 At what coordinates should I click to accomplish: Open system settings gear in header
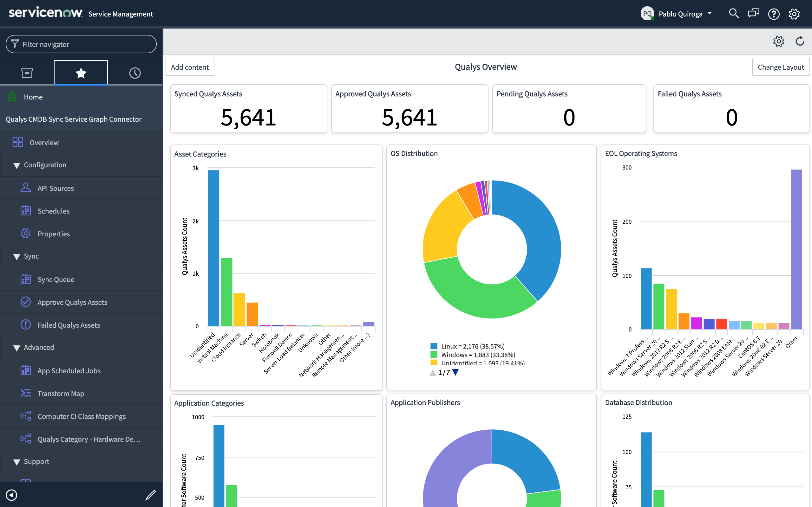(x=794, y=14)
